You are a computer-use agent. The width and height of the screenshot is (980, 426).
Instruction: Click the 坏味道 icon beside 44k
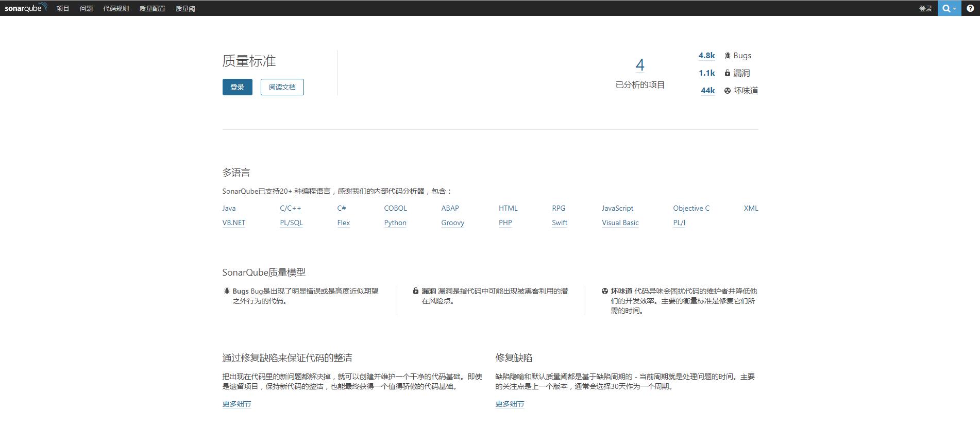[x=728, y=91]
